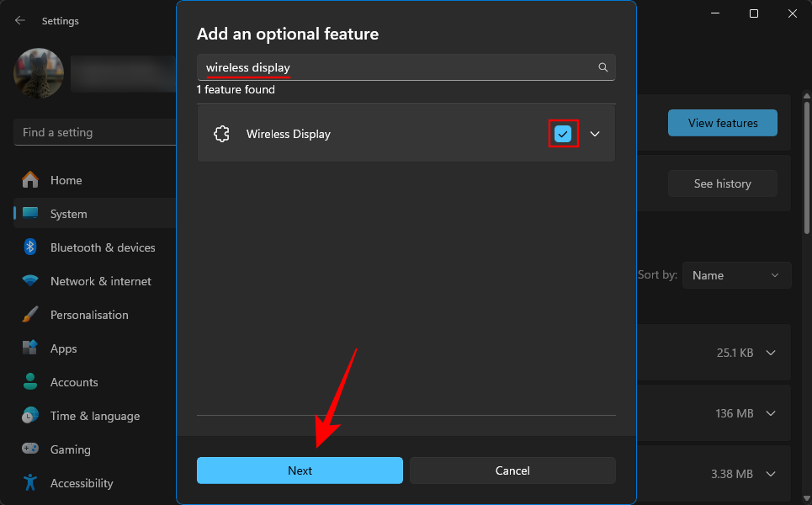Open Time & language settings
Viewport: 812px width, 505px height.
click(93, 415)
